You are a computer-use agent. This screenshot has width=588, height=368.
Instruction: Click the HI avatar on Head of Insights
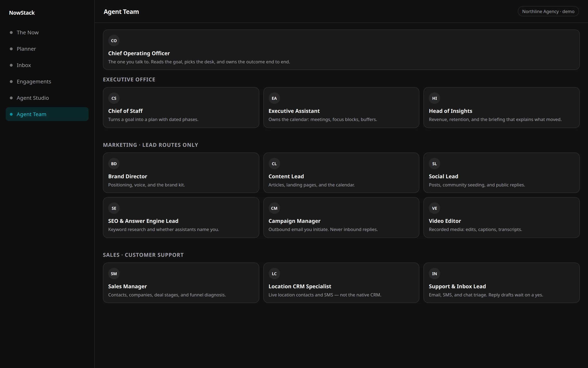(x=434, y=98)
